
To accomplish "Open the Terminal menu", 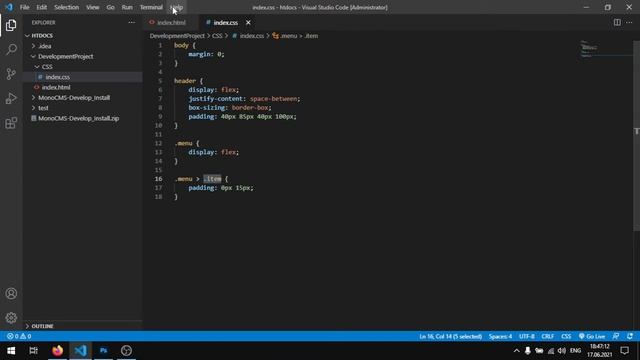I will pyautogui.click(x=151, y=7).
